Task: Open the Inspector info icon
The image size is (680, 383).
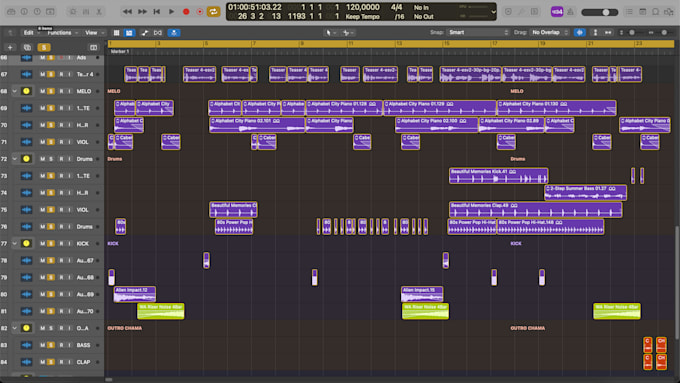Action: point(24,12)
